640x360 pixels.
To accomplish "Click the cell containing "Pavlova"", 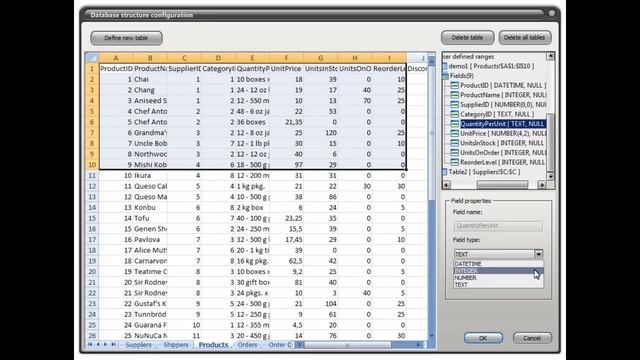I will click(x=150, y=240).
